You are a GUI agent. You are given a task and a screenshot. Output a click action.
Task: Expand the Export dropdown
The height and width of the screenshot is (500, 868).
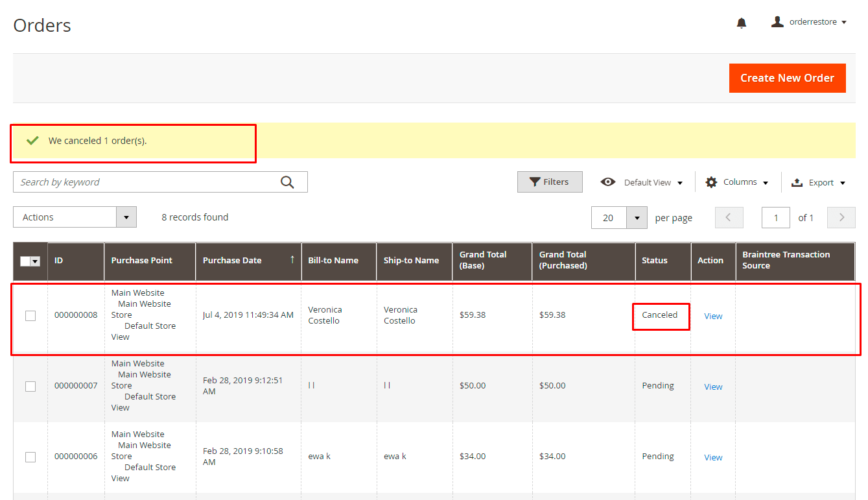827,183
